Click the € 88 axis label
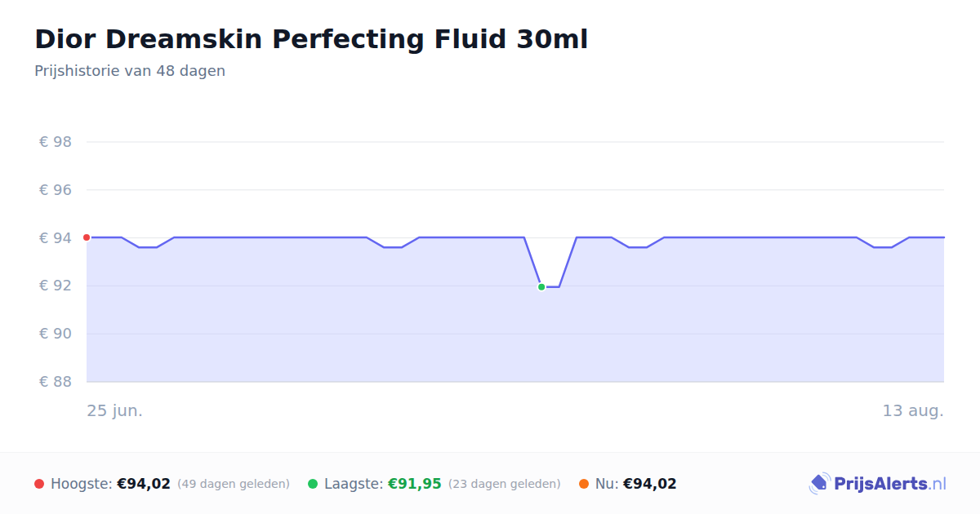The width and height of the screenshot is (980, 514). tap(56, 382)
